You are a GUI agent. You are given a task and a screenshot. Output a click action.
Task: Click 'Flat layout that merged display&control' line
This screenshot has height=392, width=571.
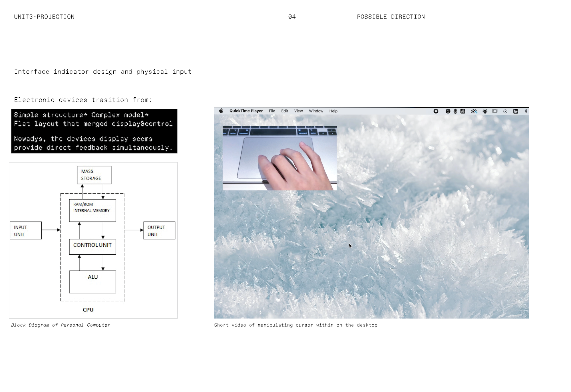point(93,124)
